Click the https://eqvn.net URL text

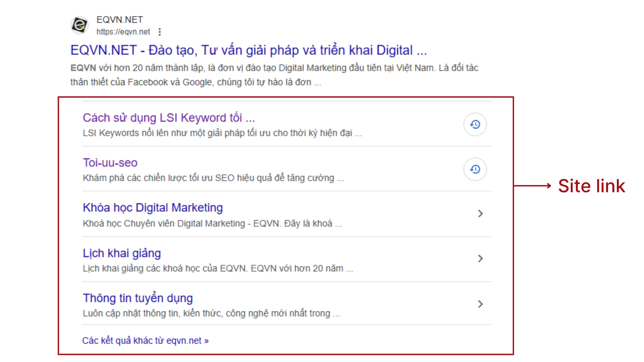(123, 32)
